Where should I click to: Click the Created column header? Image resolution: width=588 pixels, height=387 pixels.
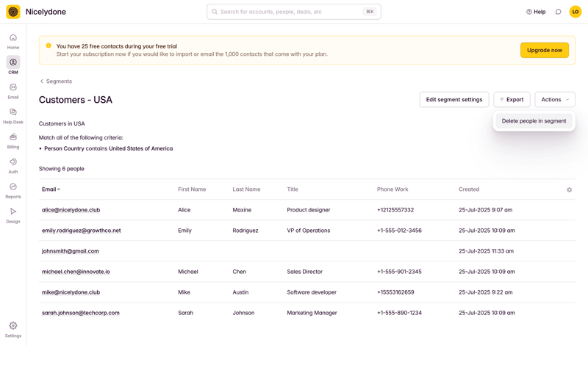coord(469,189)
